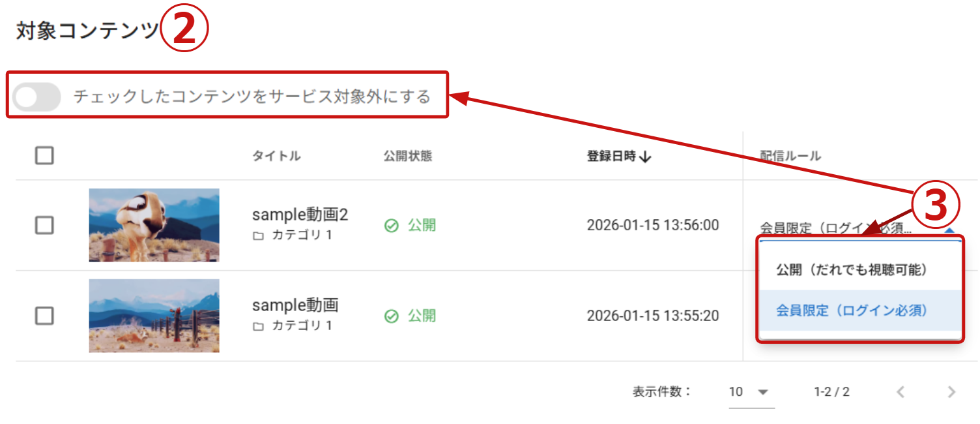Screen dimensions: 980x424
Task: Click the green check icon for sample動画
Action: coord(391,316)
